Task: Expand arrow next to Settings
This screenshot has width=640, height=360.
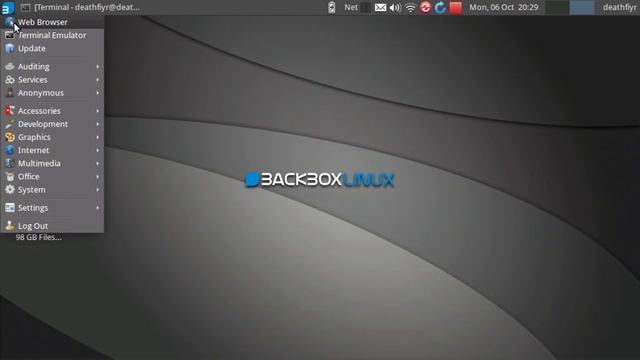Action: (98, 208)
